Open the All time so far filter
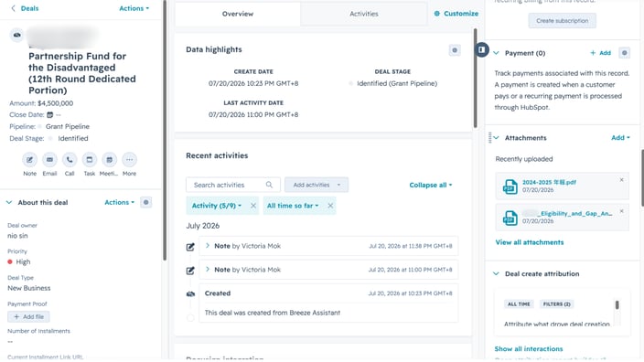Viewport: 644px width, 362px height. 293,206
